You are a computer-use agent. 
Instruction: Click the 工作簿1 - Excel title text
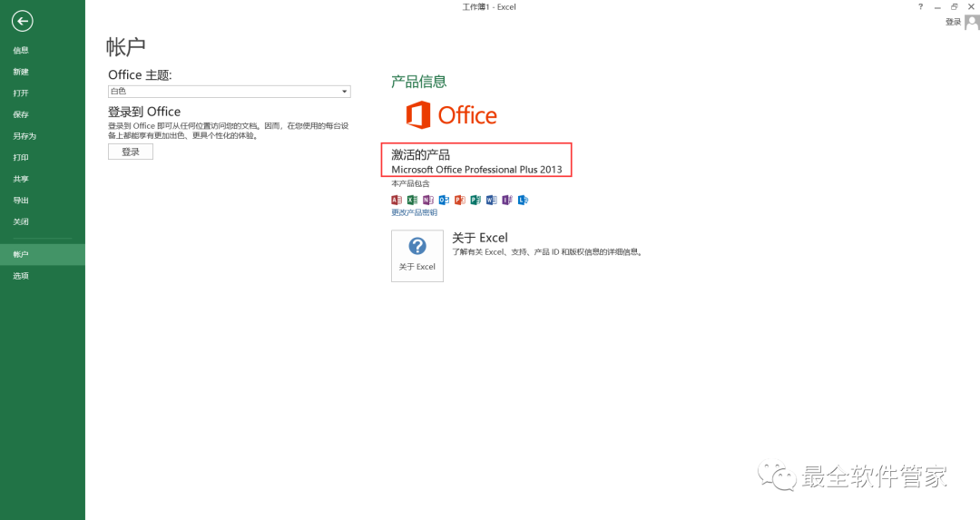(x=489, y=7)
